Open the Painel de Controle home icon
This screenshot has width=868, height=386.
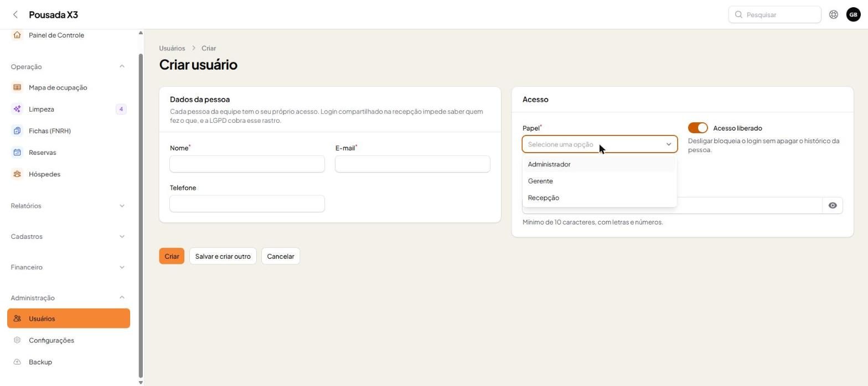[17, 35]
